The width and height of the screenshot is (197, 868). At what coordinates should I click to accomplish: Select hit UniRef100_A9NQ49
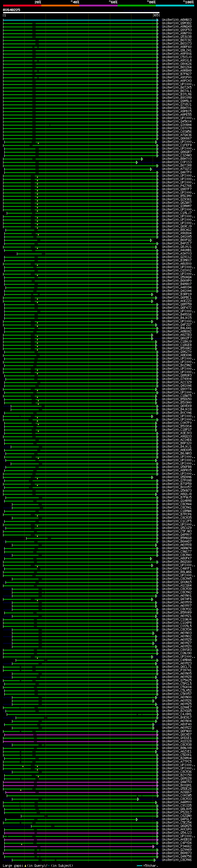pos(177,26)
